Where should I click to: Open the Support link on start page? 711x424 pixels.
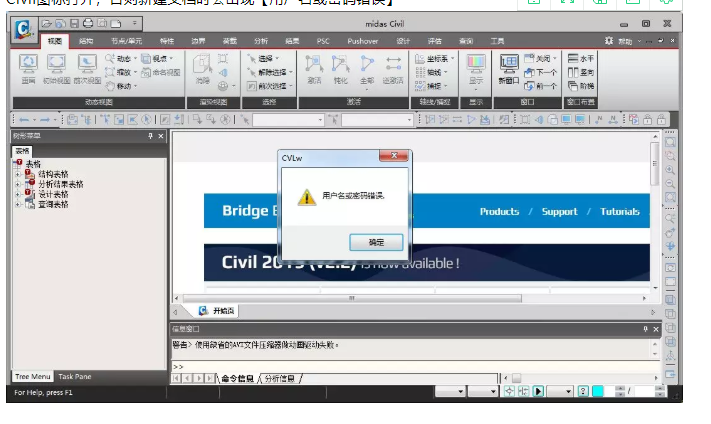point(560,211)
